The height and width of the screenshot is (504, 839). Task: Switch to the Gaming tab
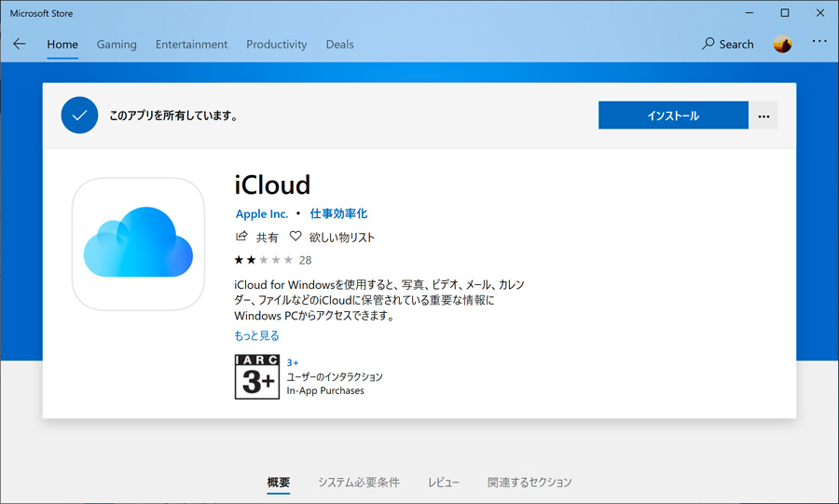[x=117, y=44]
